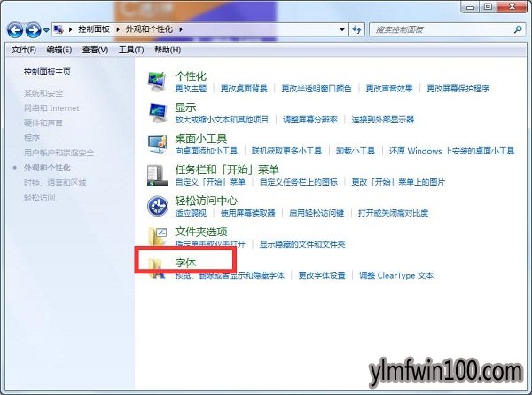Open the 个性化 heading link

pos(191,76)
